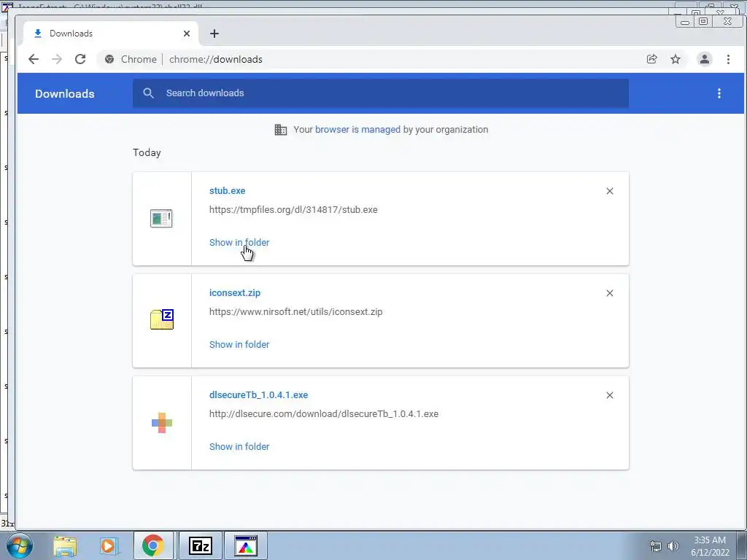Click the Downloads page title
Screen dimensions: 747x560
tap(65, 94)
